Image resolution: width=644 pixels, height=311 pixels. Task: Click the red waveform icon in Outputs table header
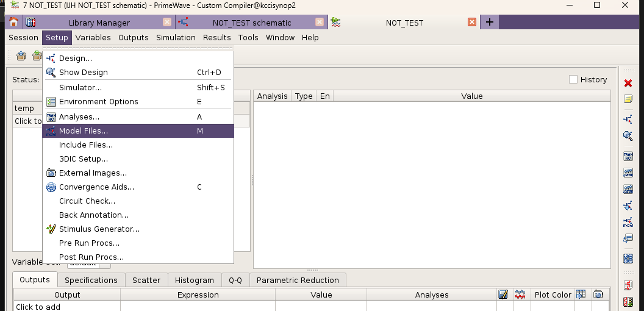pos(520,294)
